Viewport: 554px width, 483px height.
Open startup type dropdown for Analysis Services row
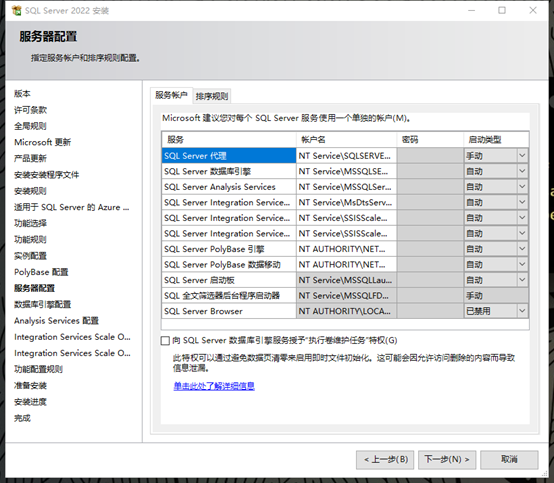click(522, 187)
